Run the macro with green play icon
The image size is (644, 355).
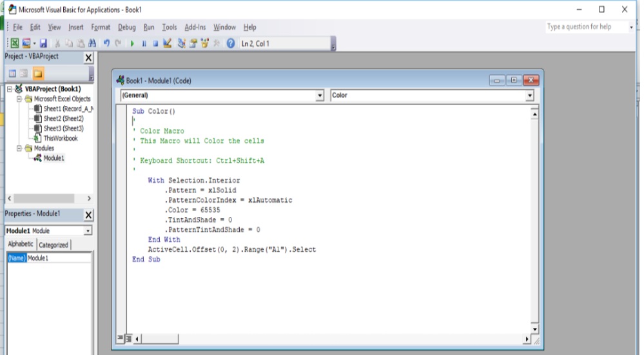(132, 43)
